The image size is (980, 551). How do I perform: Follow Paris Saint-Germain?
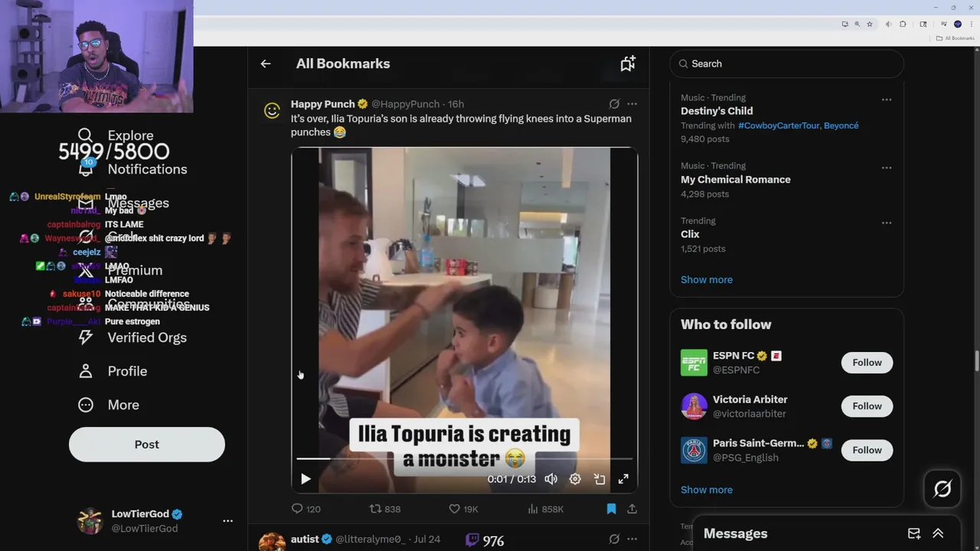pos(867,450)
